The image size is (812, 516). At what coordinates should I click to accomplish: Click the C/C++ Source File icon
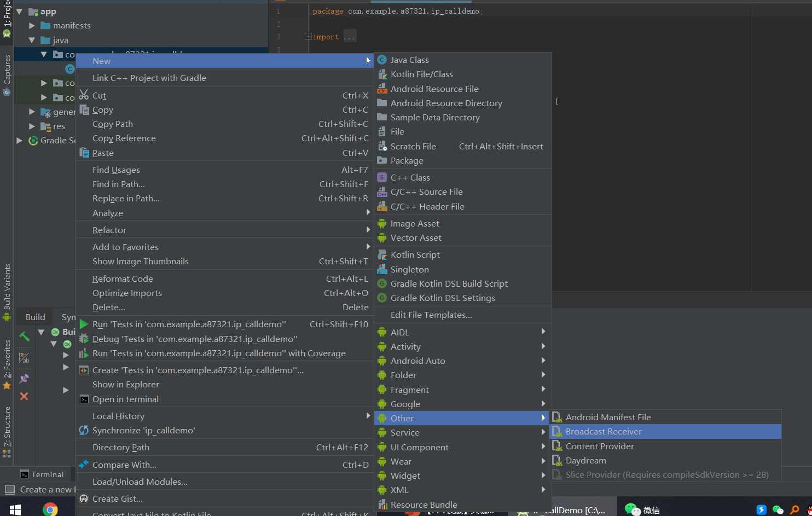point(382,192)
